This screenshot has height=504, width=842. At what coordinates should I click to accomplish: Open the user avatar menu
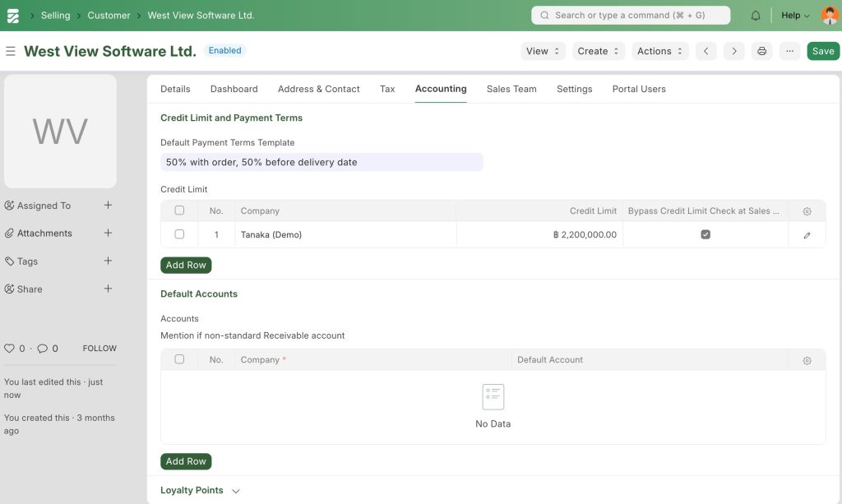click(830, 15)
